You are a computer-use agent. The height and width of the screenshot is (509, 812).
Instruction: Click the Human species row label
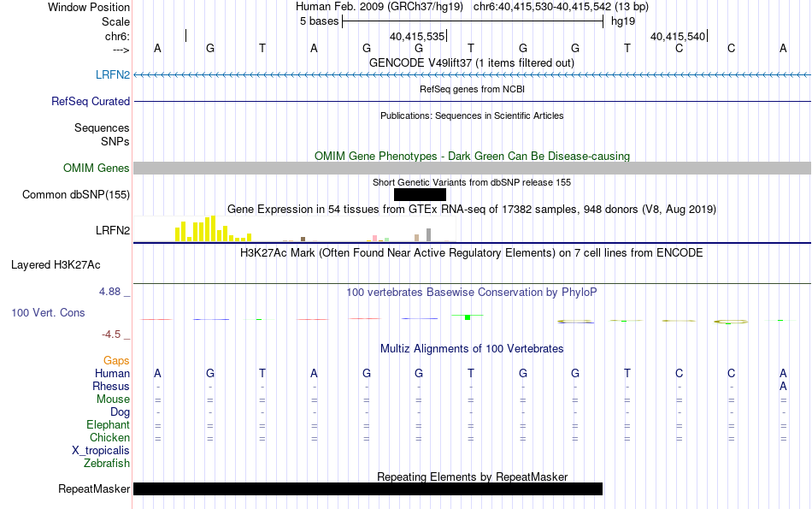coord(112,373)
